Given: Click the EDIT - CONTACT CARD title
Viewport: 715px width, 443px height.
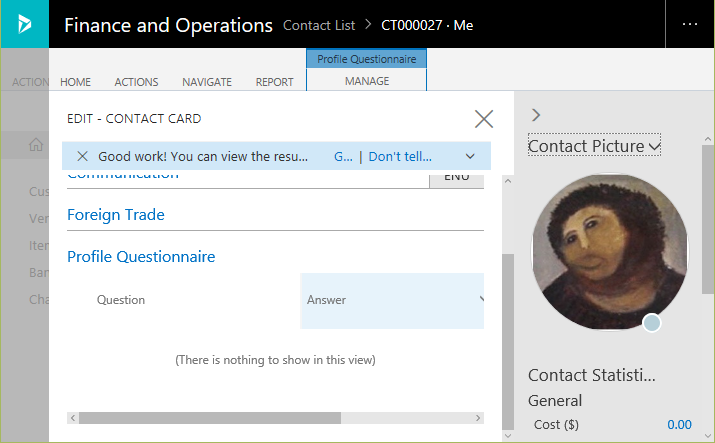Looking at the screenshot, I should coord(134,118).
